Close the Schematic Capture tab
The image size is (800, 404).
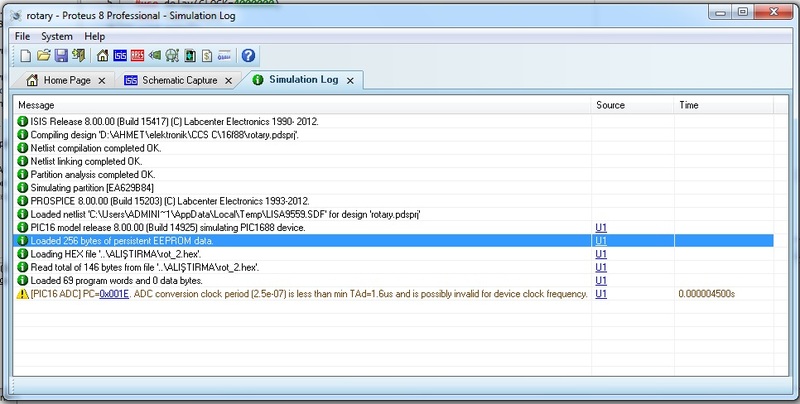pos(229,81)
